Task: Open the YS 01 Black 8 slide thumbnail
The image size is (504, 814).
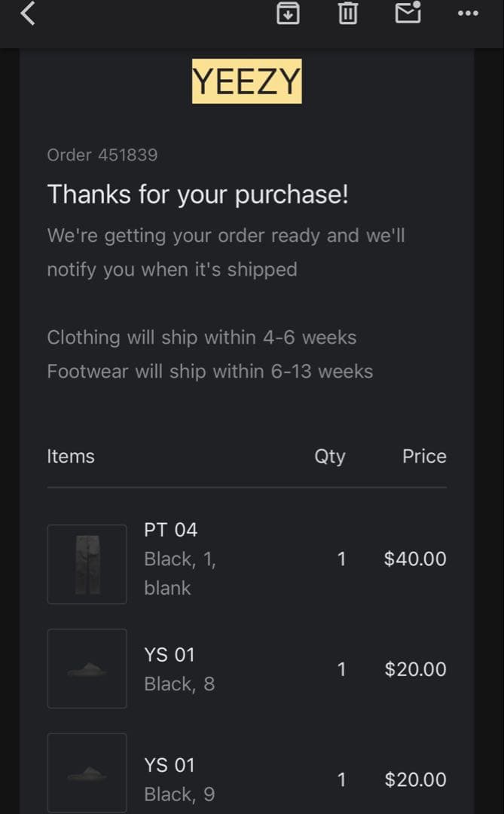Action: [87, 669]
